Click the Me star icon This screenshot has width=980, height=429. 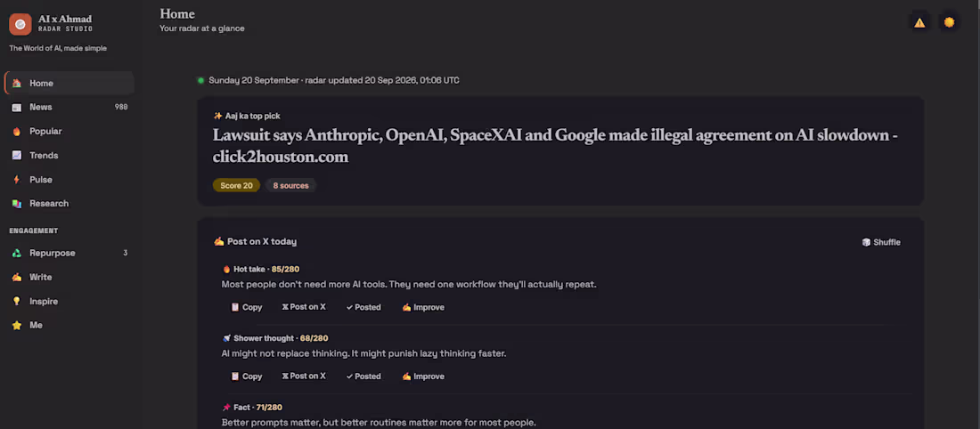click(x=17, y=326)
